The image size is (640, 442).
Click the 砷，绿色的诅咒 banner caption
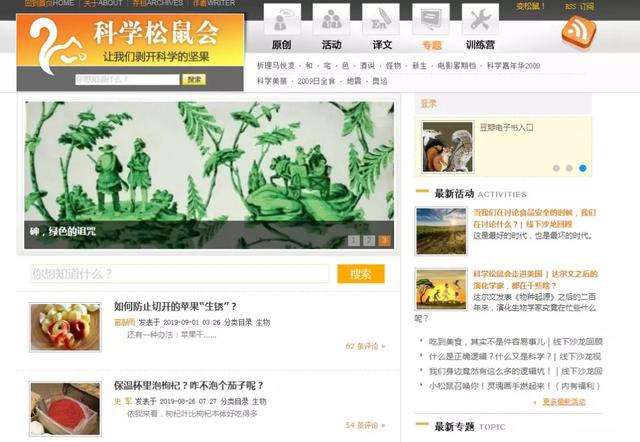pos(63,232)
